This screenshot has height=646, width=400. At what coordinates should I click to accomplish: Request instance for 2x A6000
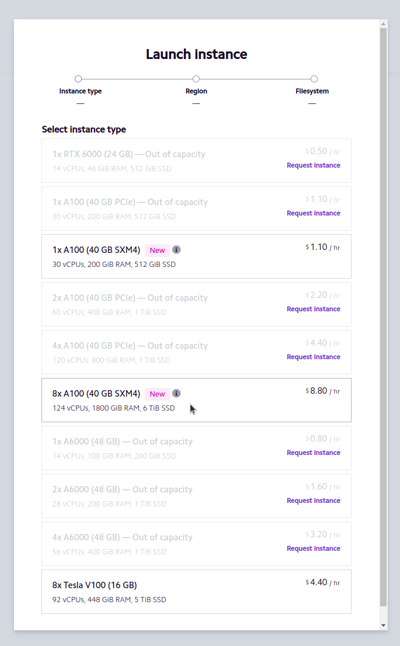coord(313,501)
